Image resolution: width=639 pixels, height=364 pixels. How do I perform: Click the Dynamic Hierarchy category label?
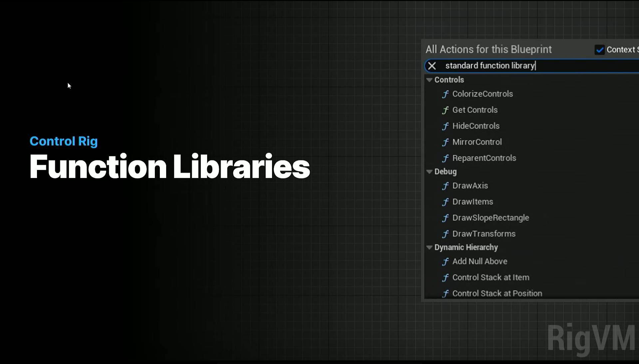point(466,248)
